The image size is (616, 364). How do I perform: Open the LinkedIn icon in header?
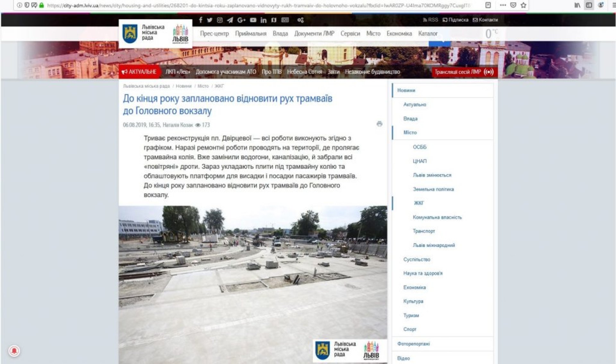point(263,20)
